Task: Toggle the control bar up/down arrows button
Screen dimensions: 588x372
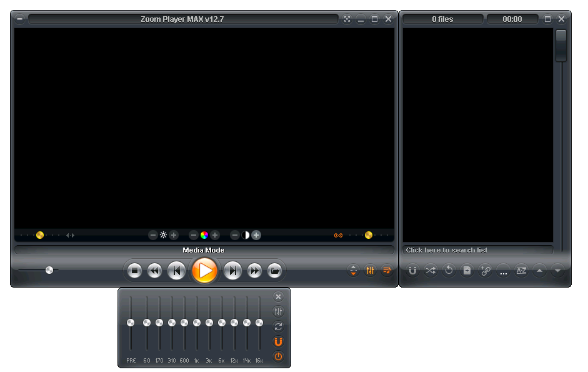Action: 353,270
